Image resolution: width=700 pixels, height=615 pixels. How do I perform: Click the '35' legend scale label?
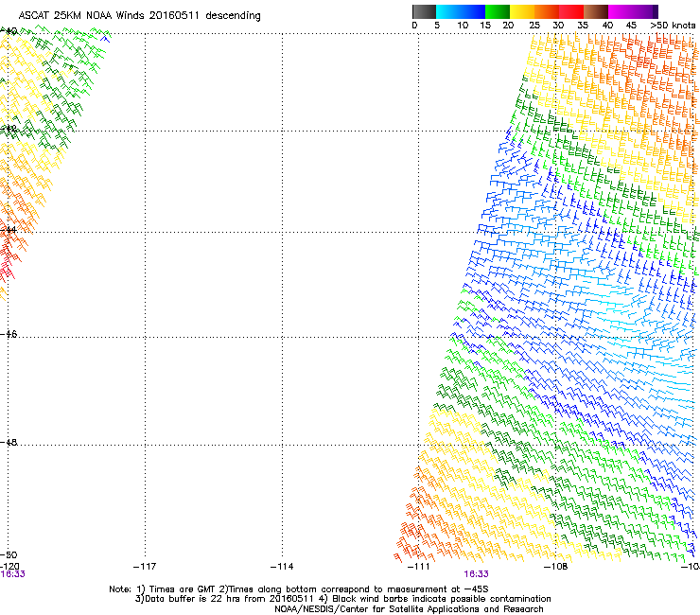(x=583, y=26)
